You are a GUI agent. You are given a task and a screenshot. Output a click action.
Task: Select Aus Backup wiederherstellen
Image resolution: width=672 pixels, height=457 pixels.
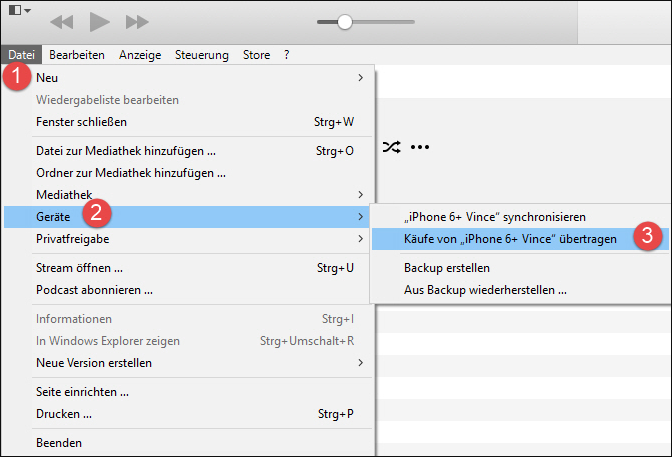click(x=485, y=290)
